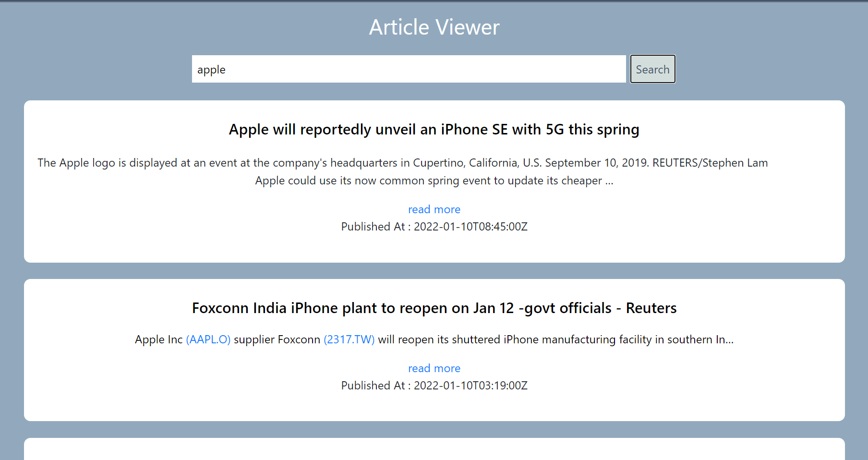The width and height of the screenshot is (868, 460).
Task: Click the 'Article Viewer' page heading
Action: coord(434,27)
